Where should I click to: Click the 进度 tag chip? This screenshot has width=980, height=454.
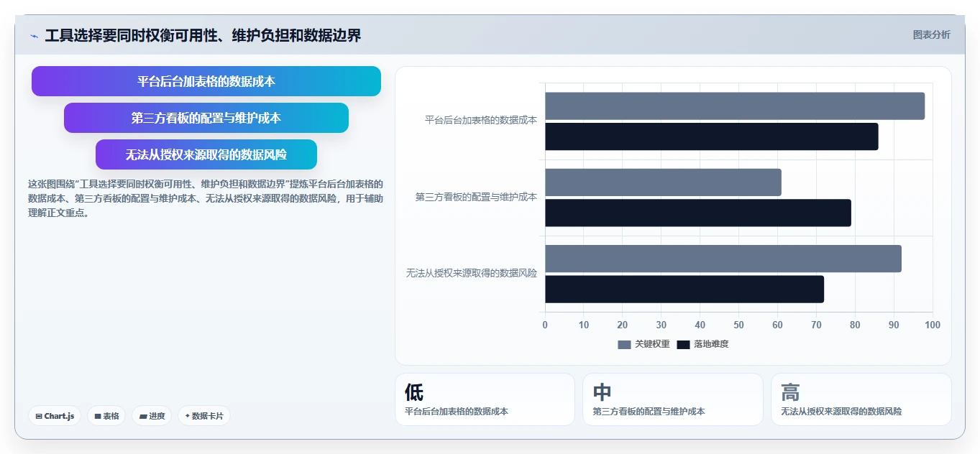coord(152,416)
